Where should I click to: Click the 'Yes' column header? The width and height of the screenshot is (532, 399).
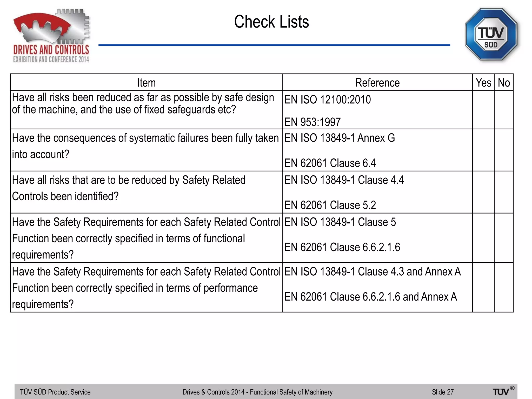pyautogui.click(x=483, y=83)
